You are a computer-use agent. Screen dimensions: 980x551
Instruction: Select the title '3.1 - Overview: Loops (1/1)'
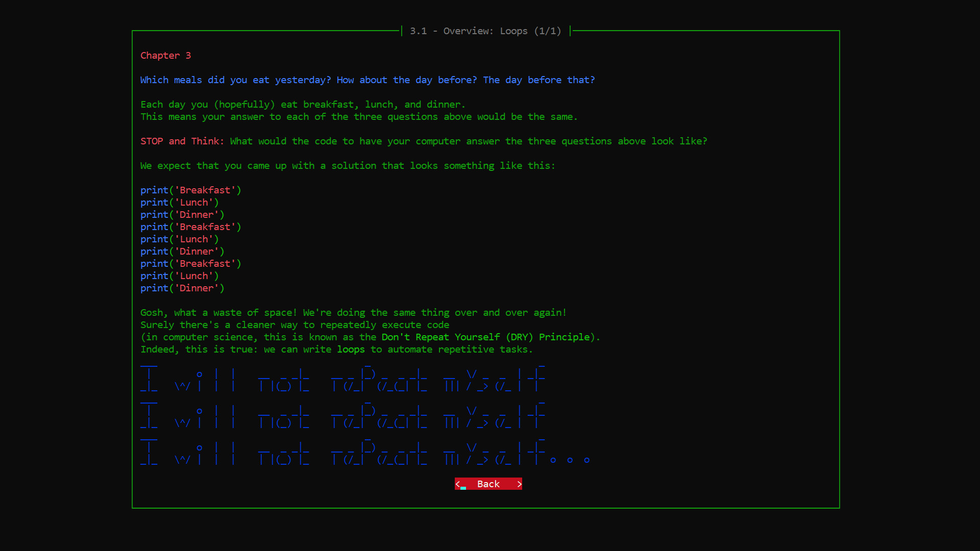pyautogui.click(x=485, y=31)
